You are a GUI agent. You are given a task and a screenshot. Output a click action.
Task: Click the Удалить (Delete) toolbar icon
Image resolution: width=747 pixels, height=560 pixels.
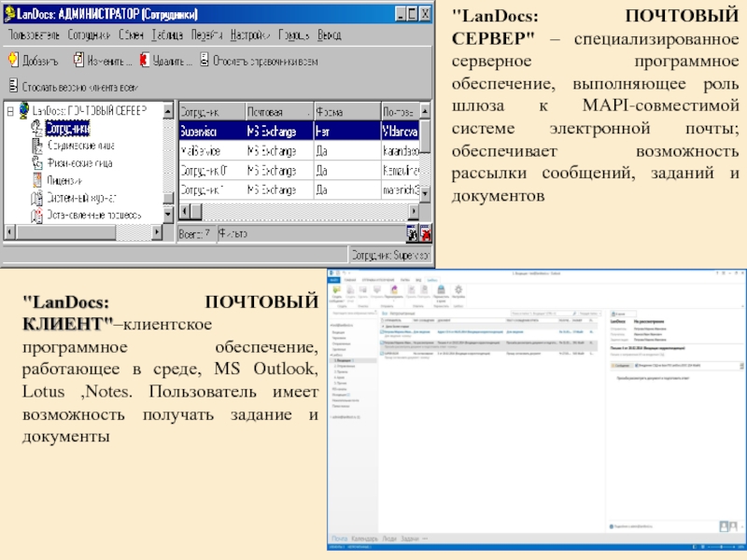click(145, 60)
